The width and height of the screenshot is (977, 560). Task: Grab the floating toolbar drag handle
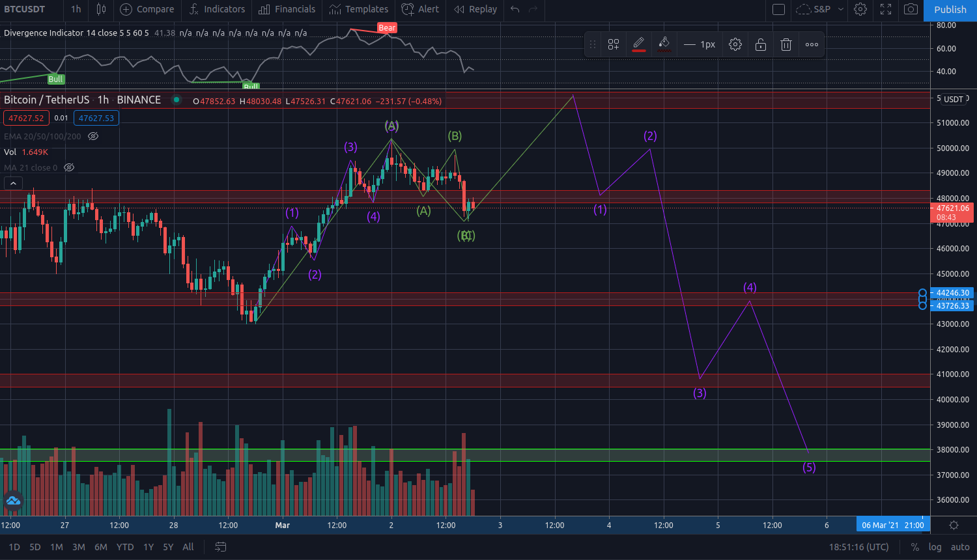(592, 44)
